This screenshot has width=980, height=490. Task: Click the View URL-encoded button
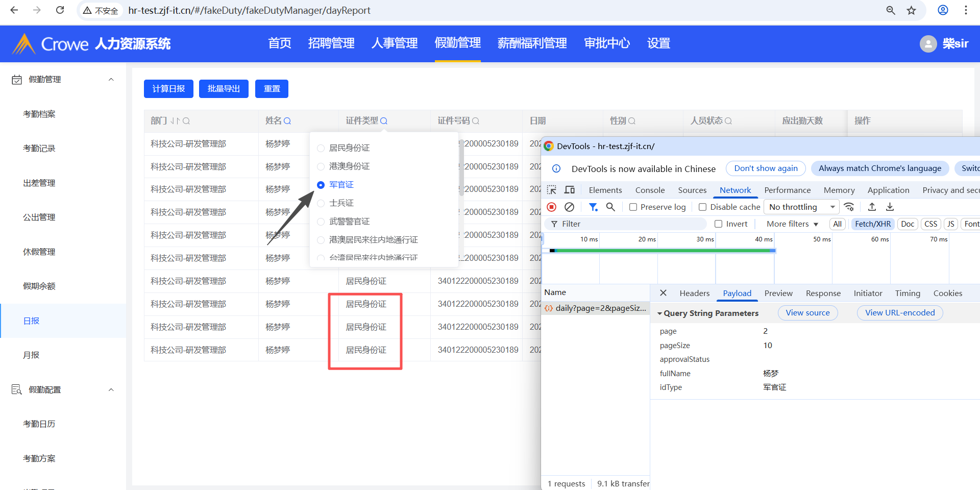[900, 313]
